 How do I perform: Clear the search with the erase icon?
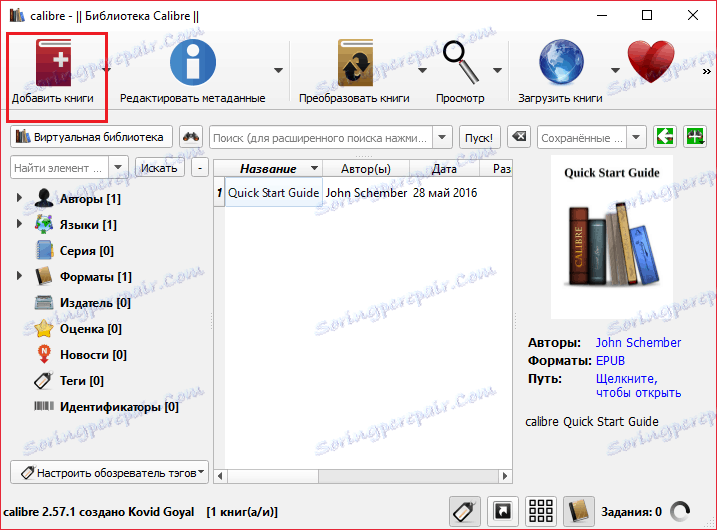(519, 137)
